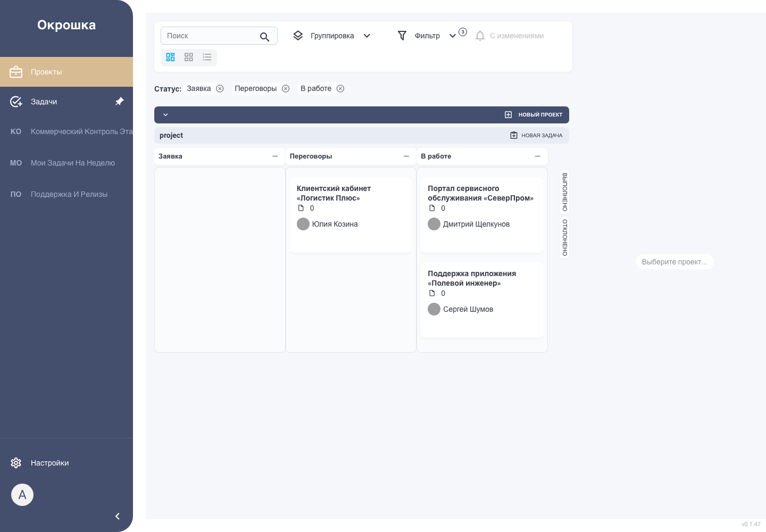The image size is (766, 532).
Task: Remove the Переговоры status filter chip
Action: click(286, 89)
